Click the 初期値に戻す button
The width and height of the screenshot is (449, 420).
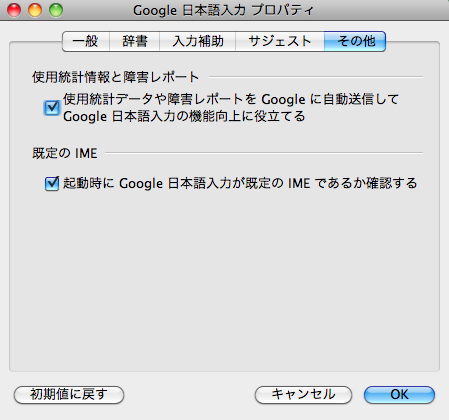[x=69, y=395]
